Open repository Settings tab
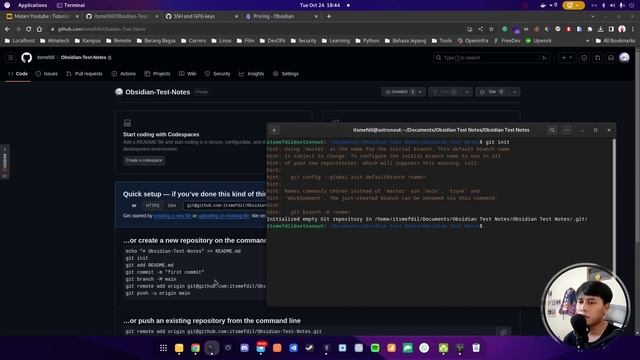This screenshot has height=360, width=640. [x=286, y=74]
